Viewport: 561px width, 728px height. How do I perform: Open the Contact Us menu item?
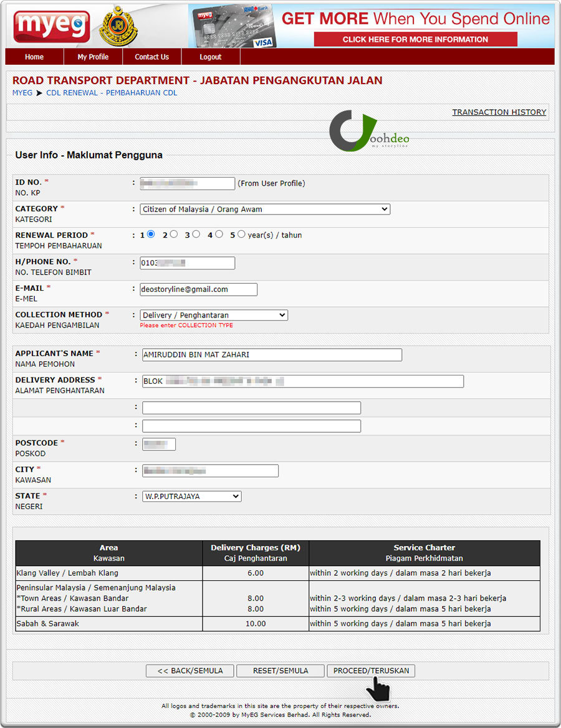(x=151, y=57)
